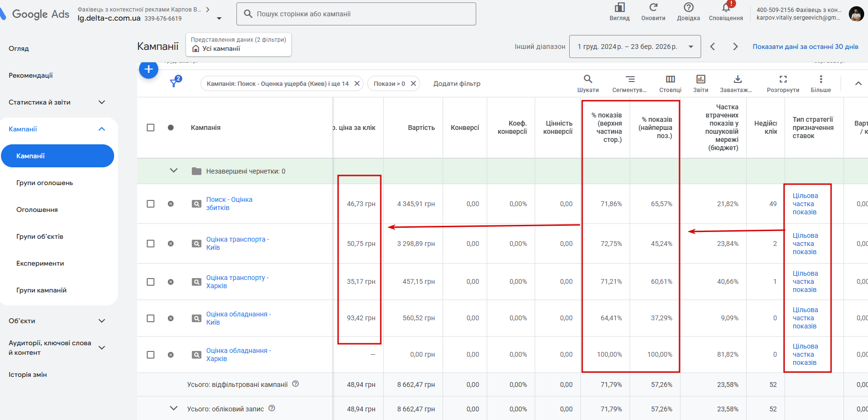Open the Сегментувати segment icon

click(630, 80)
